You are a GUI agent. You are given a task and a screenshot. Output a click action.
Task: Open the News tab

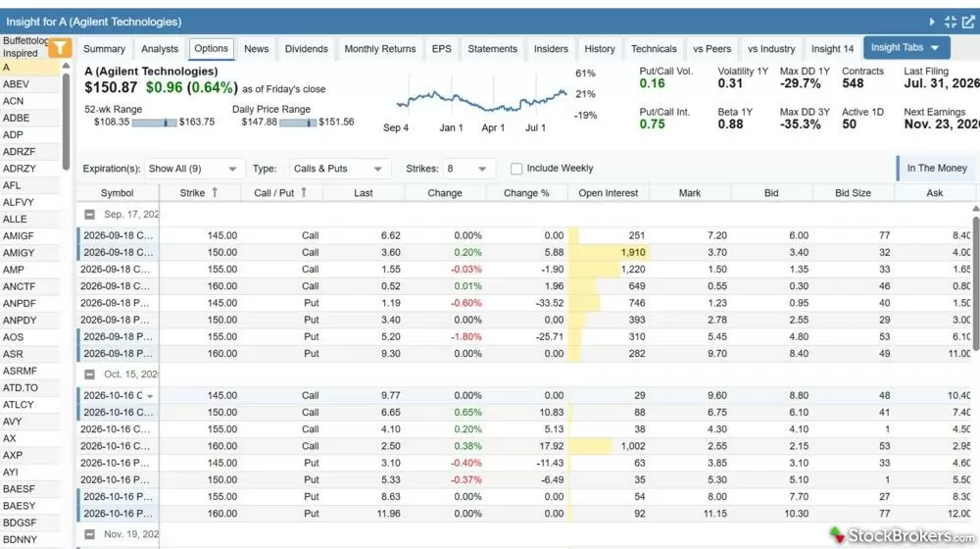(256, 49)
